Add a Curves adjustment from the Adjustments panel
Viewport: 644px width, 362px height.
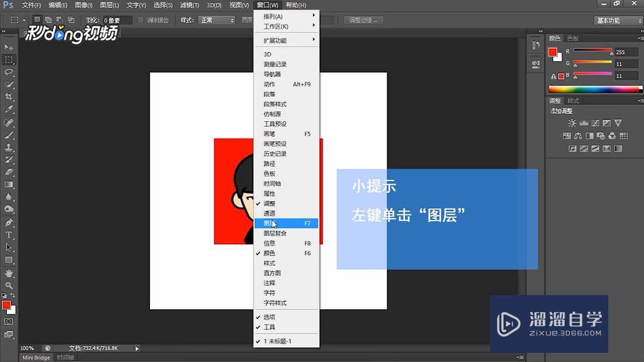595,123
